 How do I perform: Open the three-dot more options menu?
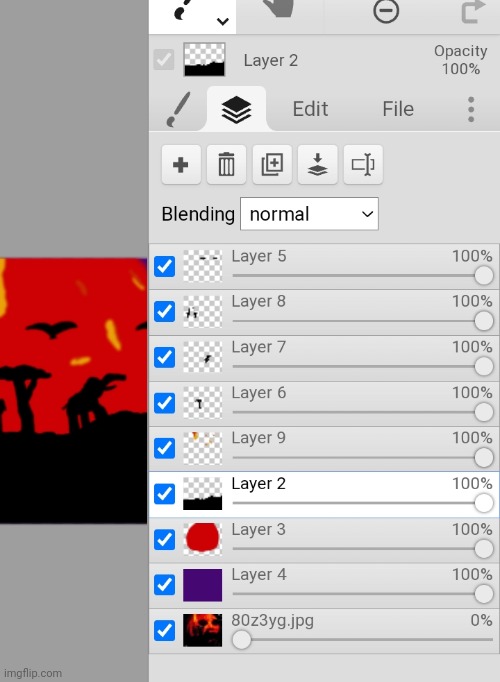(471, 109)
